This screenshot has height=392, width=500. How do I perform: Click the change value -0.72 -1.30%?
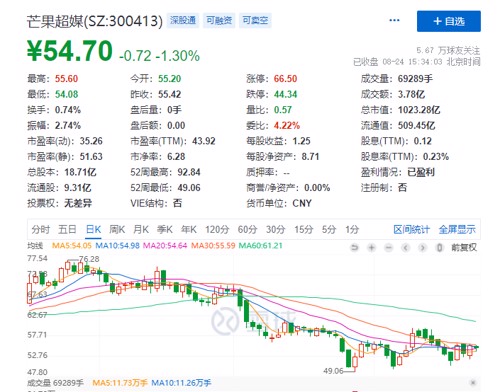click(x=160, y=56)
